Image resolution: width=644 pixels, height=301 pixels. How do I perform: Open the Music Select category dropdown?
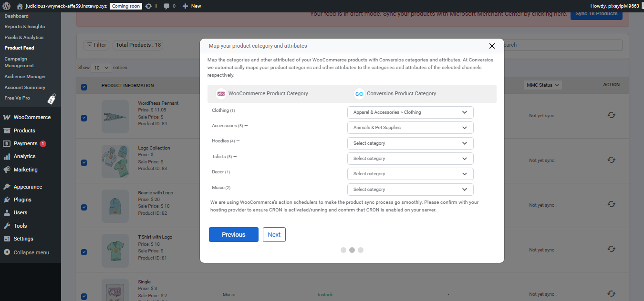coord(410,190)
